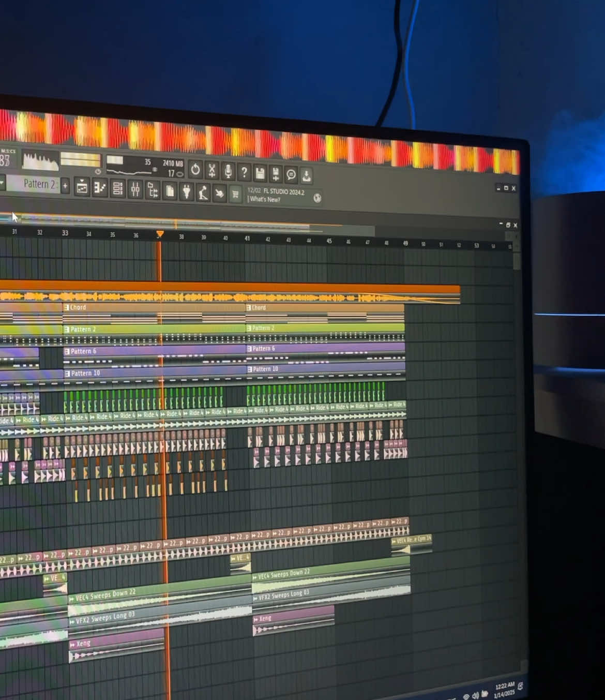Click the output peak meter beside the oscilloscope
The height and width of the screenshot is (700, 605).
tap(80, 159)
